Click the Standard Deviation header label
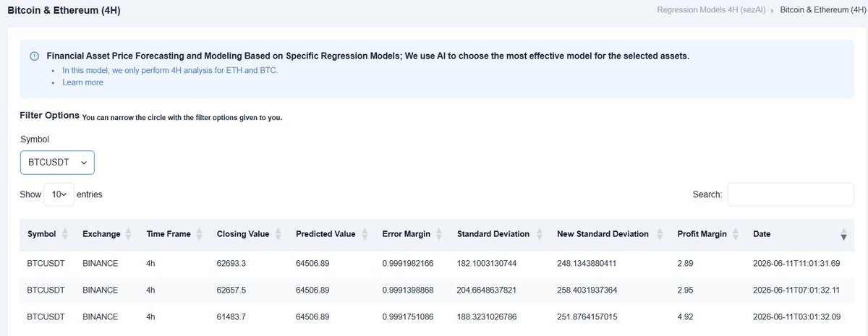This screenshot has width=868, height=336. pyautogui.click(x=493, y=234)
